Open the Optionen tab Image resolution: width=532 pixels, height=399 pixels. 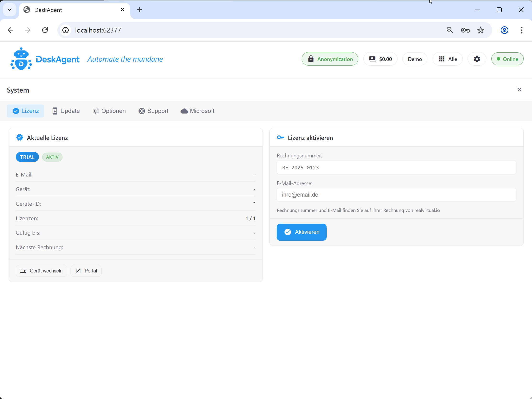109,111
